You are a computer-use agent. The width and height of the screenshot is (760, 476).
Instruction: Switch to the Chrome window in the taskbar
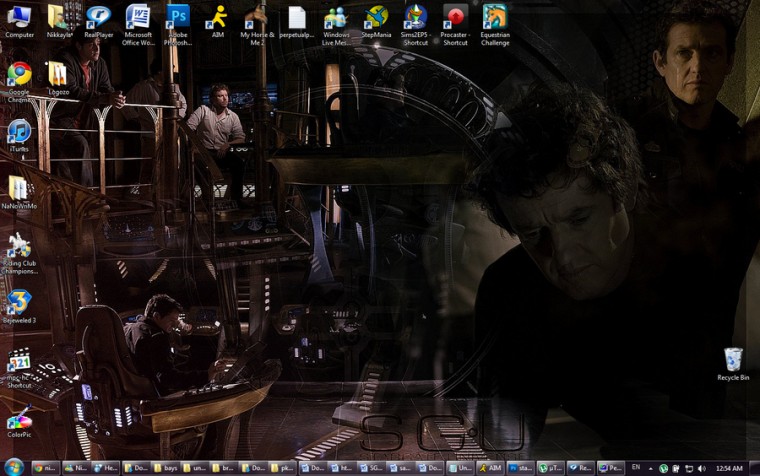[46, 468]
